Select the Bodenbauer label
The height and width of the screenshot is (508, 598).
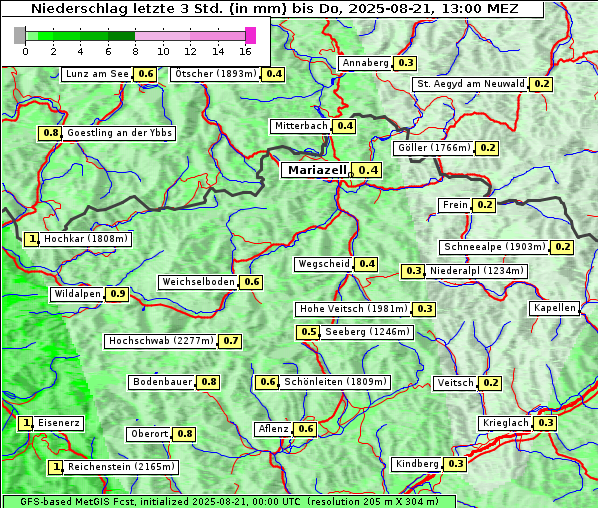point(162,382)
